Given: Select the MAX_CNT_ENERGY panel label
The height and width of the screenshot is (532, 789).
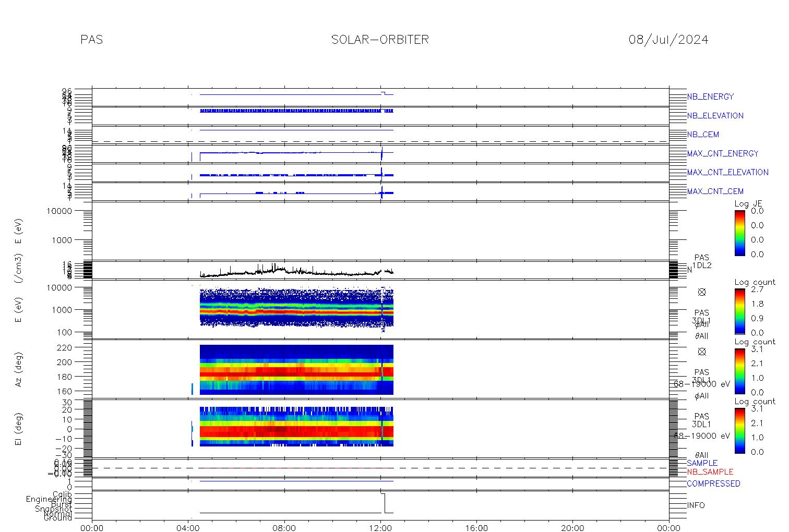Looking at the screenshot, I should coord(723,153).
